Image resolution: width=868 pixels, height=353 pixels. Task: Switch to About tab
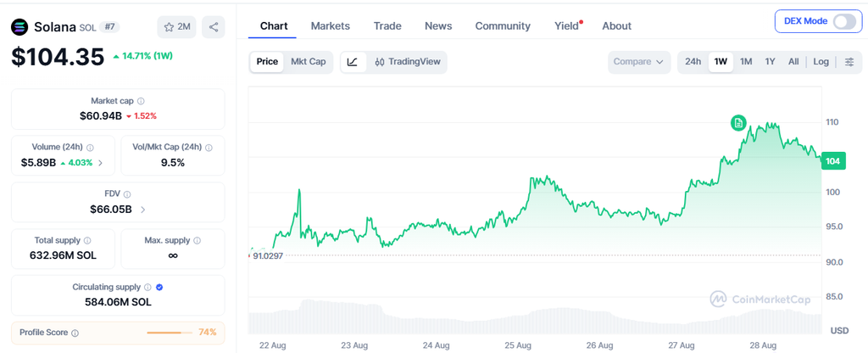point(617,26)
